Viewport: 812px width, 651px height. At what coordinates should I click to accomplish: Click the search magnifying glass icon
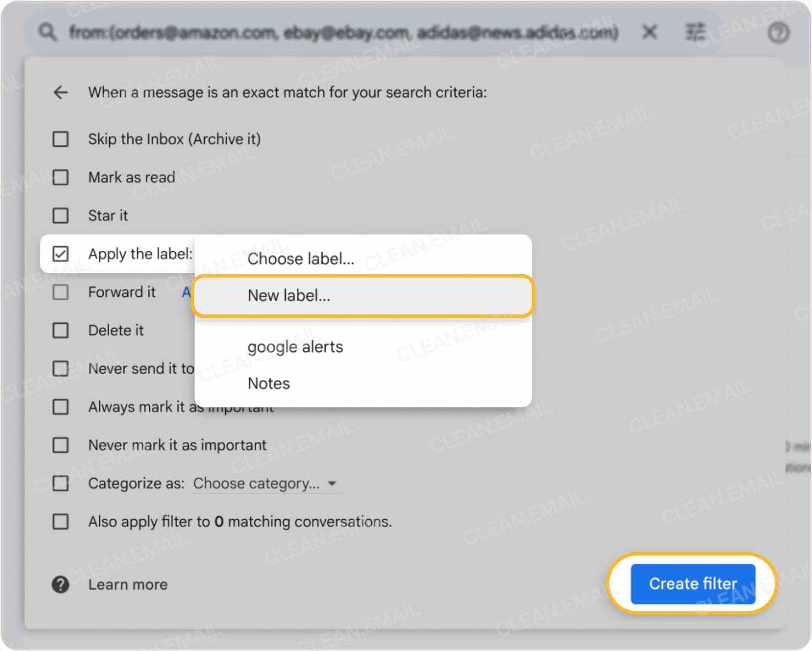(47, 31)
